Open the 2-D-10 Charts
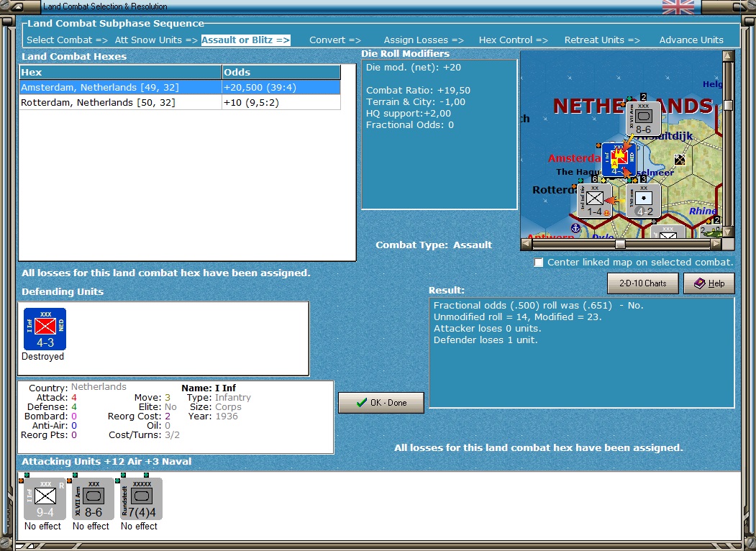The width and height of the screenshot is (756, 551). (x=642, y=283)
